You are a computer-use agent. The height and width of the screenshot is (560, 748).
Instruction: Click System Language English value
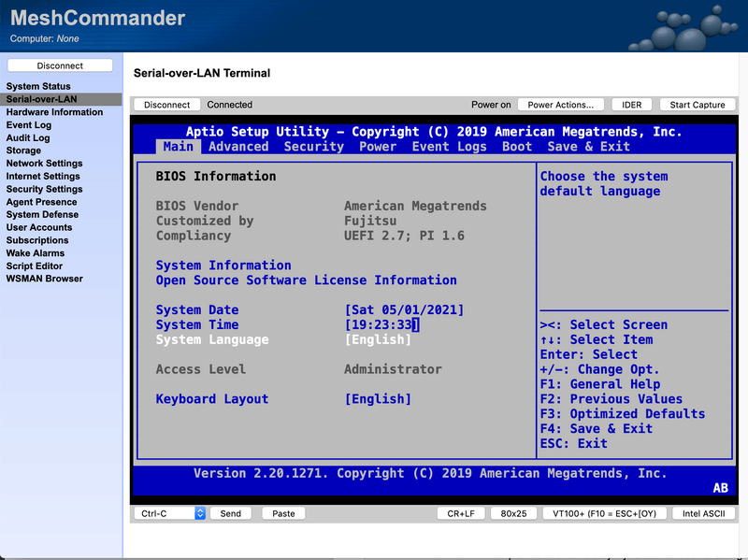pos(378,339)
